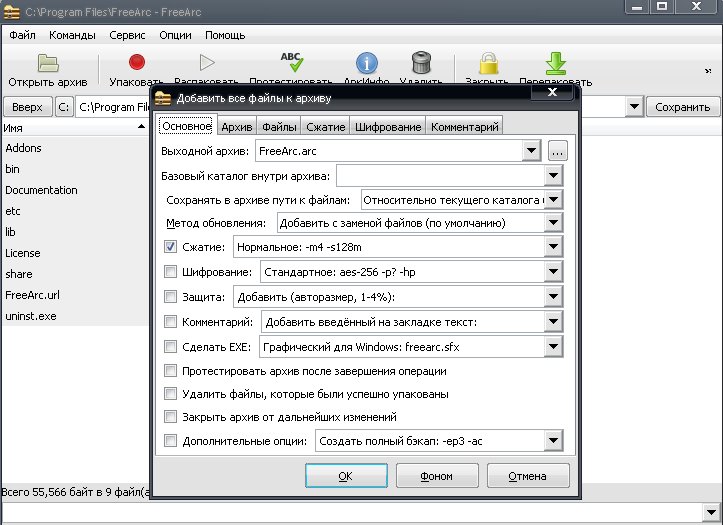723x525 pixels.
Task: Browse for archive with the ... button
Action: (x=557, y=151)
